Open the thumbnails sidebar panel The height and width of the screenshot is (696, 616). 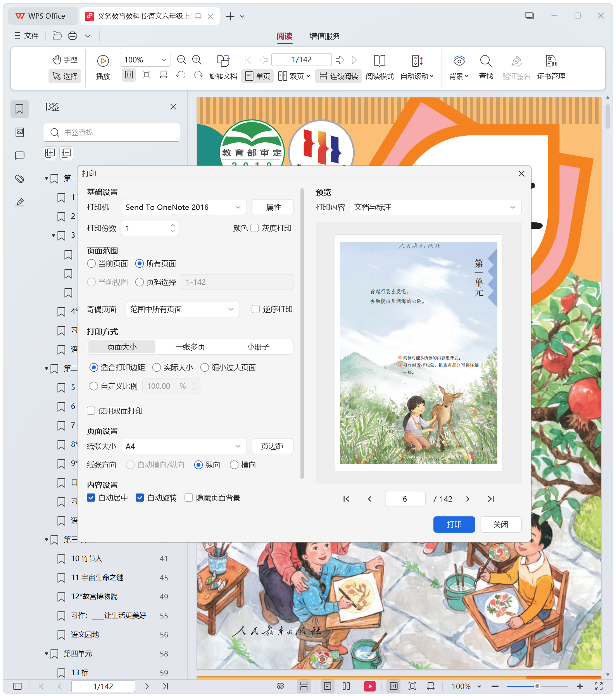coord(20,132)
